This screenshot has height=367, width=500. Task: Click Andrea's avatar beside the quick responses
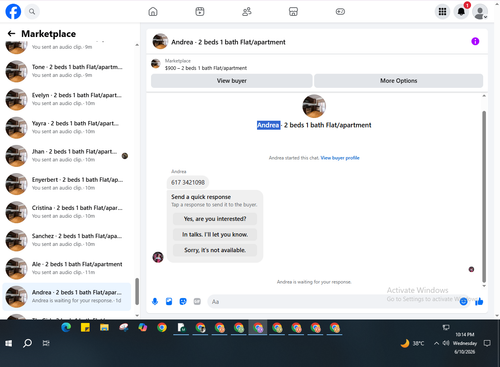pyautogui.click(x=158, y=257)
